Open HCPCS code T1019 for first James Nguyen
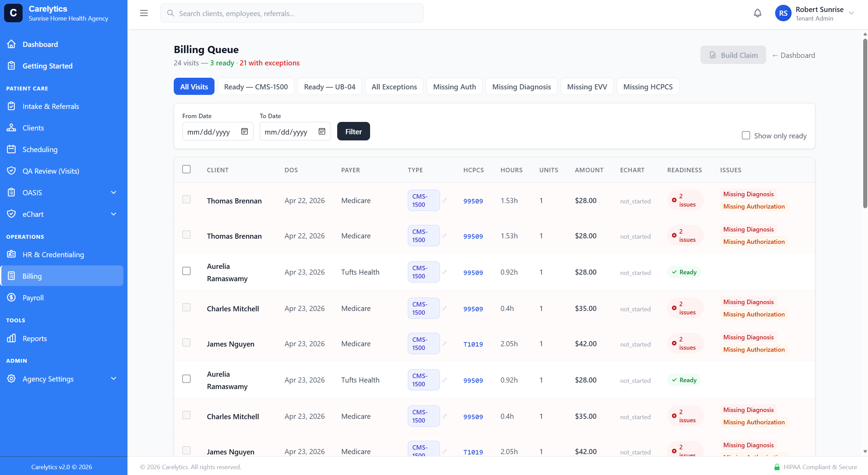The height and width of the screenshot is (475, 868). (473, 344)
